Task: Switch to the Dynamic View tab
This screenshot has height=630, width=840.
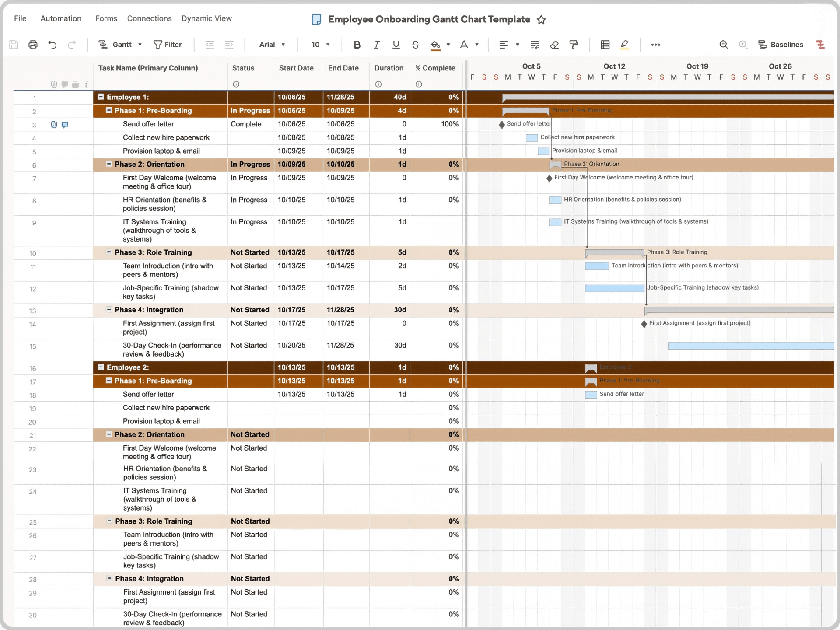Action: [206, 18]
